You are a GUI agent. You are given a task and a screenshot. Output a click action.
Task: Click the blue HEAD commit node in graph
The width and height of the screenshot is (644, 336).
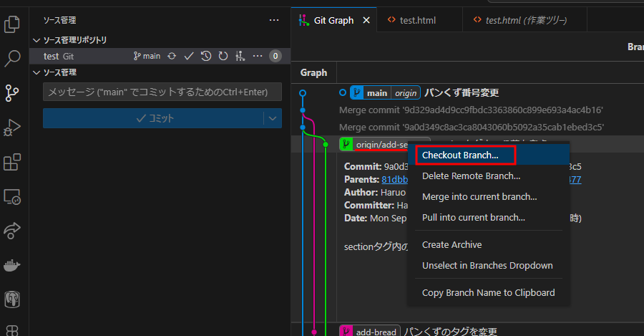pos(303,93)
